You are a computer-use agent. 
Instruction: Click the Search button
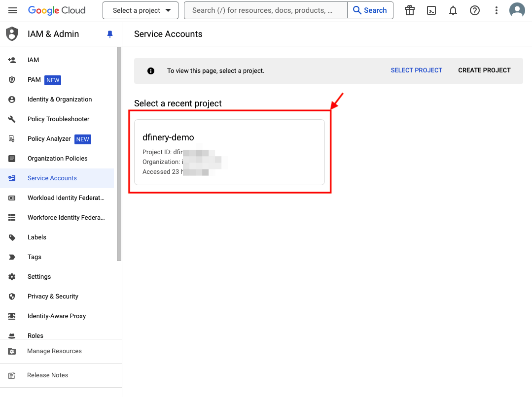[x=370, y=10]
